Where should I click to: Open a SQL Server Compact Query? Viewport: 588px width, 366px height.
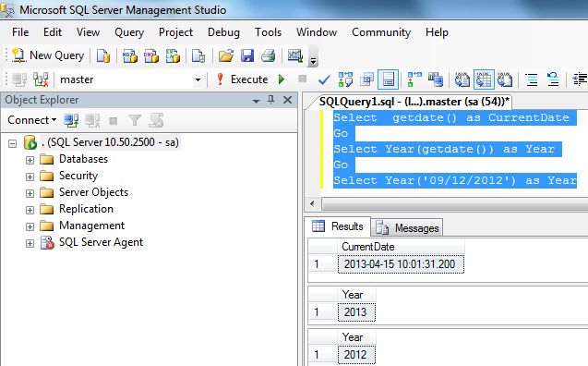[x=198, y=56]
